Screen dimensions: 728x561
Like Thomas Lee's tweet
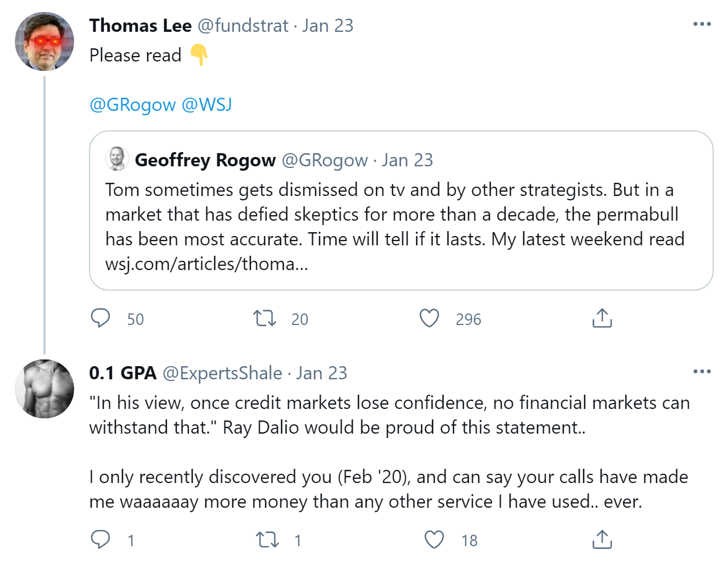(x=429, y=318)
